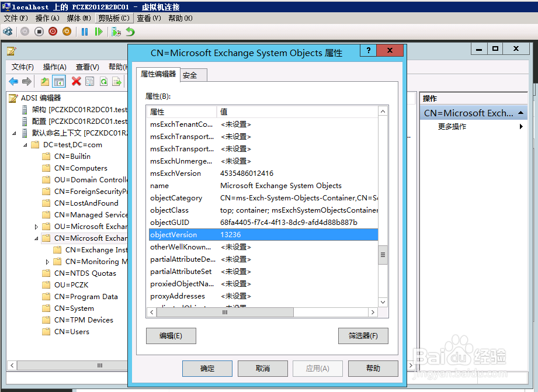
Task: Open the VM File menu 文件(F)
Action: click(16, 18)
